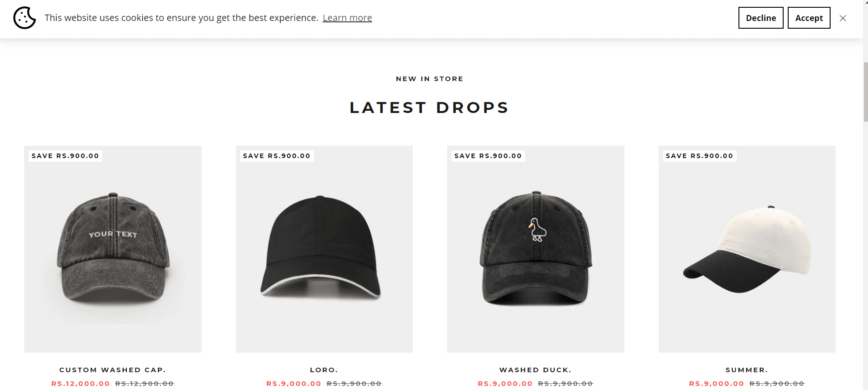View the Summer two-tone cap image
Image resolution: width=868 pixels, height=390 pixels.
point(747,249)
